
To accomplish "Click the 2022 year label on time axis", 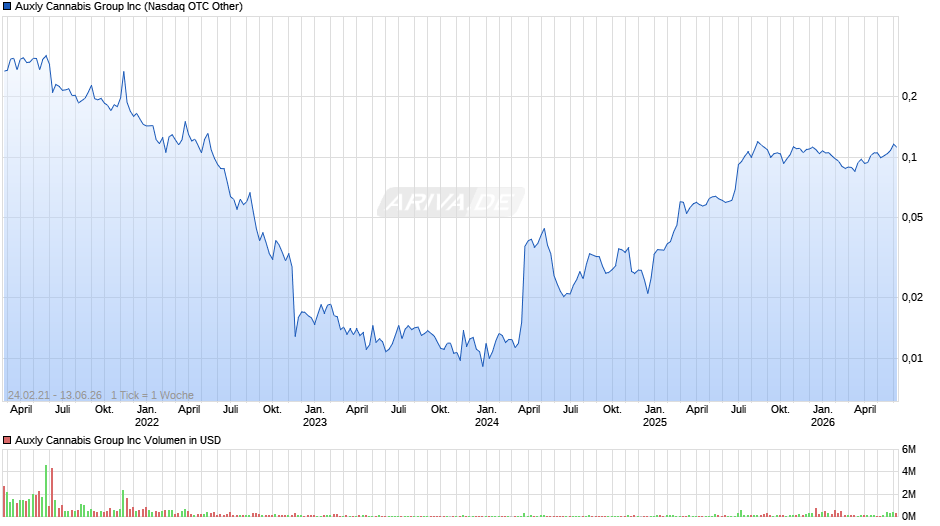I will (147, 422).
